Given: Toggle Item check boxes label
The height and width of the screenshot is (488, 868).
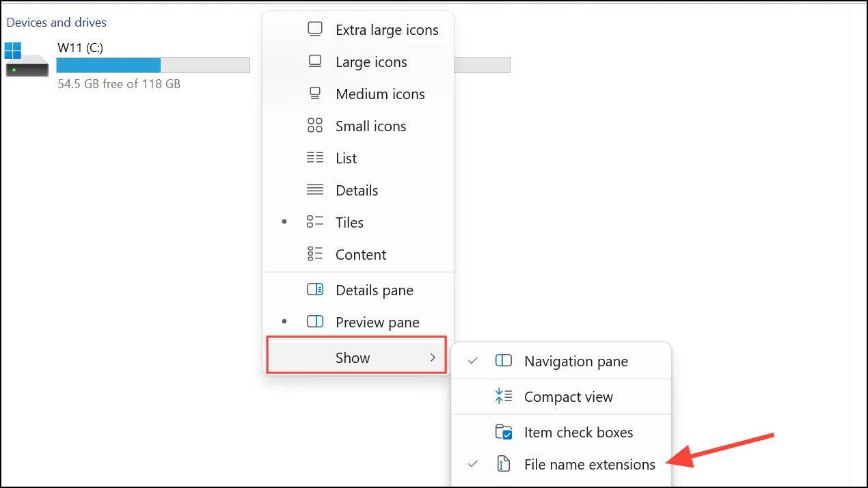Looking at the screenshot, I should pyautogui.click(x=578, y=433).
